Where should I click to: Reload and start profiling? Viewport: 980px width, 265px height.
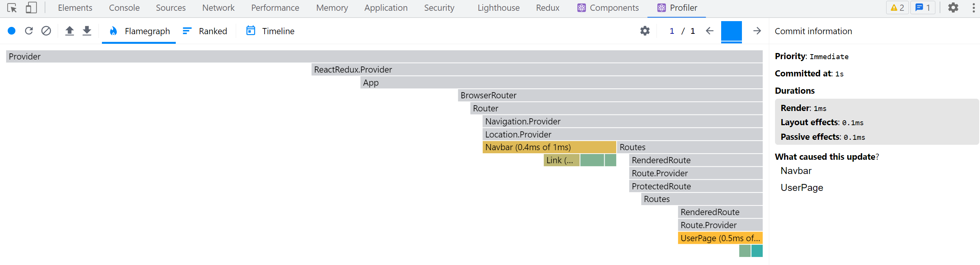pos(29,31)
